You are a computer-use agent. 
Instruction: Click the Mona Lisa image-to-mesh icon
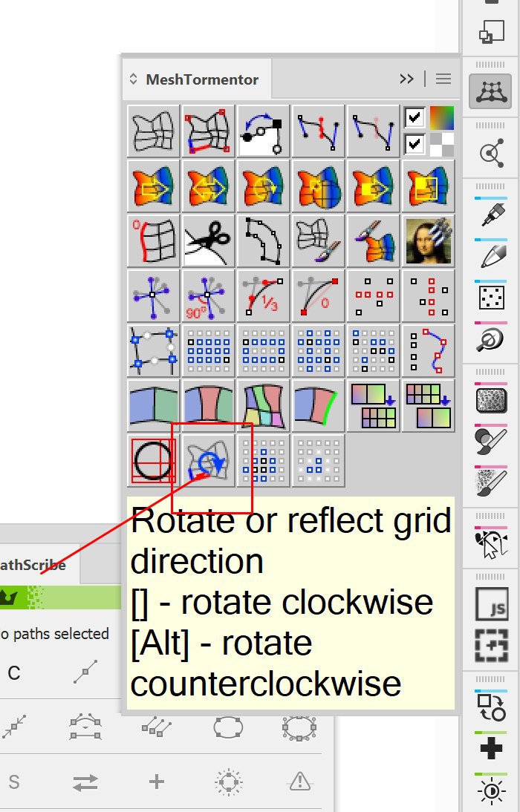point(428,240)
